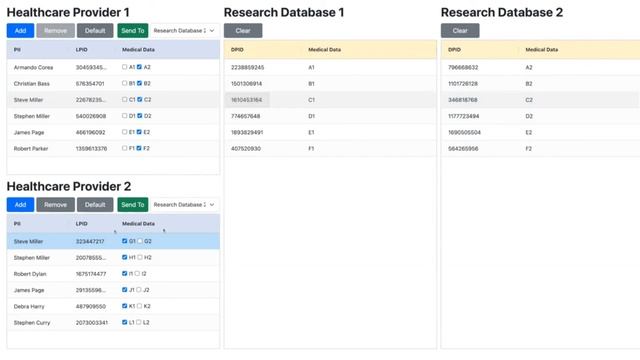640x360 pixels.
Task: Check the K2 checkbox
Action: 140,306
